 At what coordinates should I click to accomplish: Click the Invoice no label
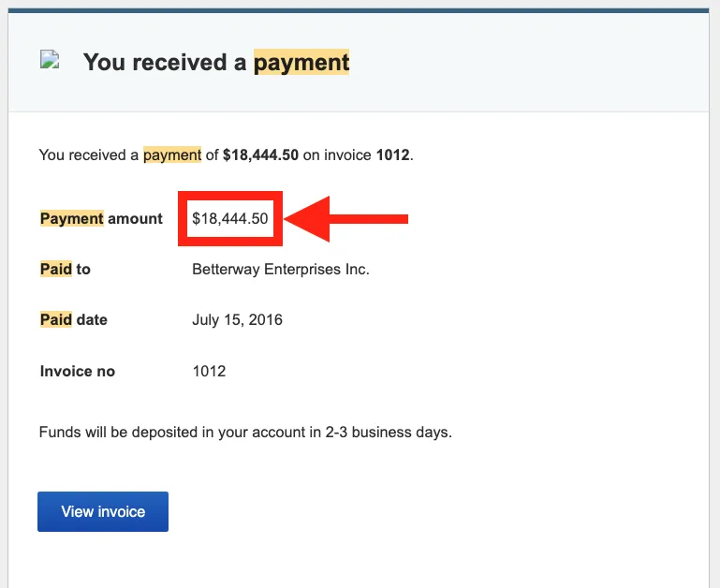[x=78, y=371]
